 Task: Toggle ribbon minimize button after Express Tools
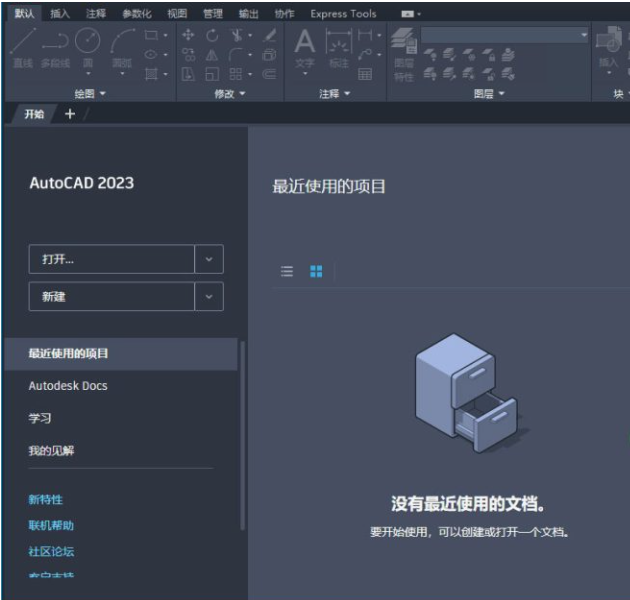coord(407,14)
